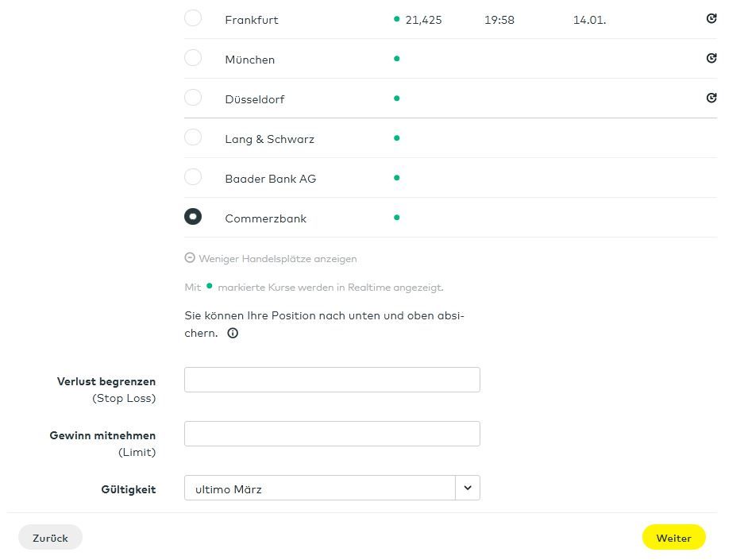Refresh the Frankfurt price quote
Viewport: 744px width, 560px height.
click(x=711, y=18)
